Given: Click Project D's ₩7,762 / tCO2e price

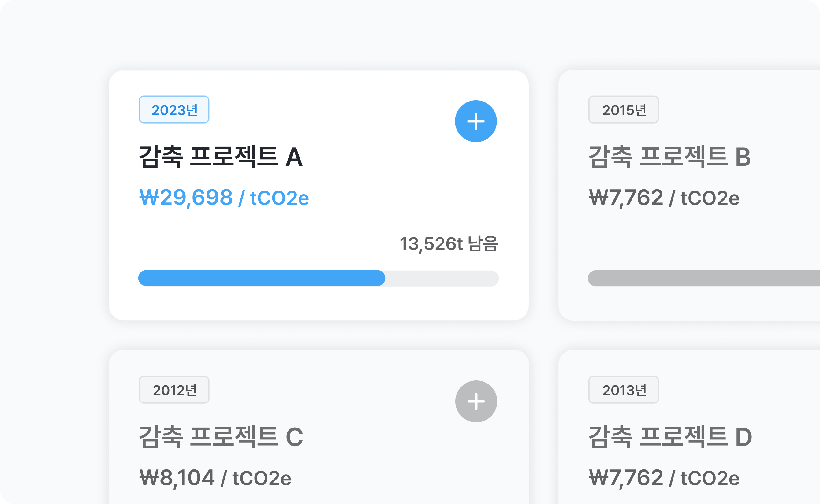Looking at the screenshot, I should pyautogui.click(x=664, y=478).
